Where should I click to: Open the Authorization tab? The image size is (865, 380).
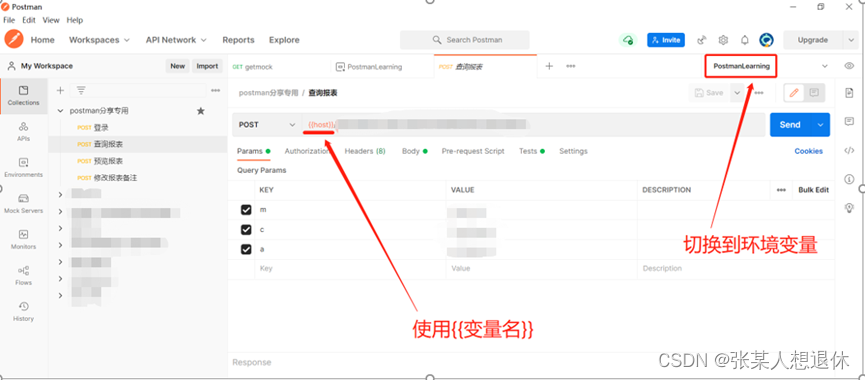pos(307,151)
